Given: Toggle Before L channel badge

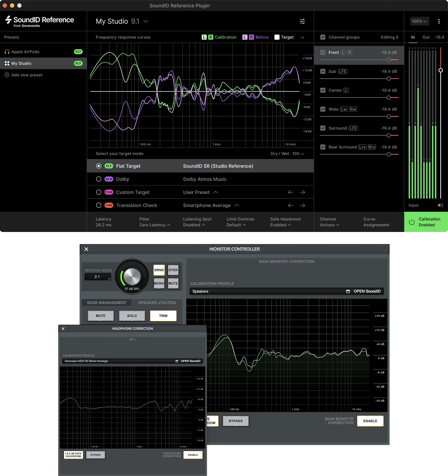Looking at the screenshot, I should [x=245, y=37].
